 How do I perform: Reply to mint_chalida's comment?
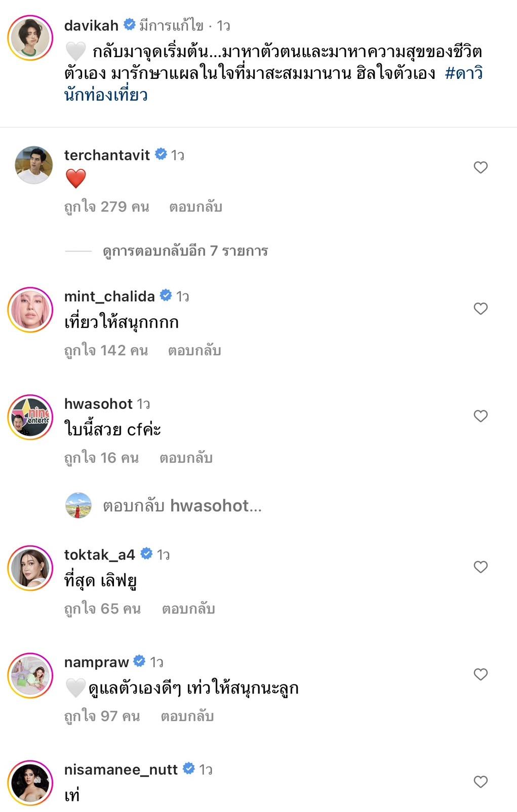coord(194,350)
